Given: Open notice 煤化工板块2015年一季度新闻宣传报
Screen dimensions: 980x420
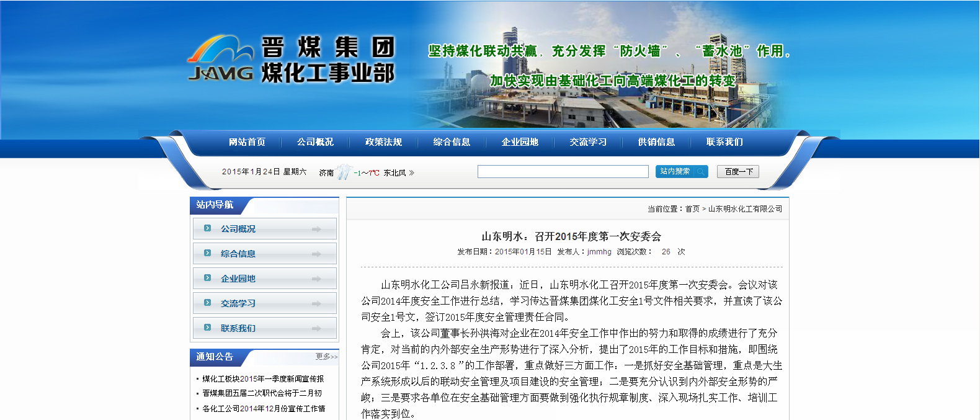Looking at the screenshot, I should (263, 378).
